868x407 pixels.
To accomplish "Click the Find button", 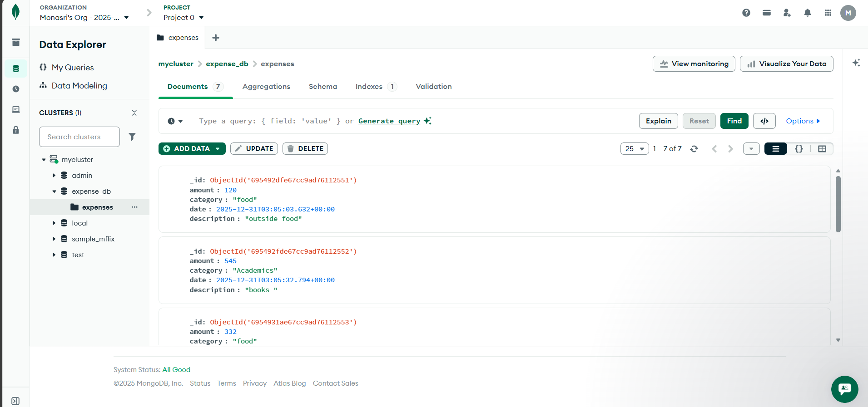I will click(x=734, y=121).
